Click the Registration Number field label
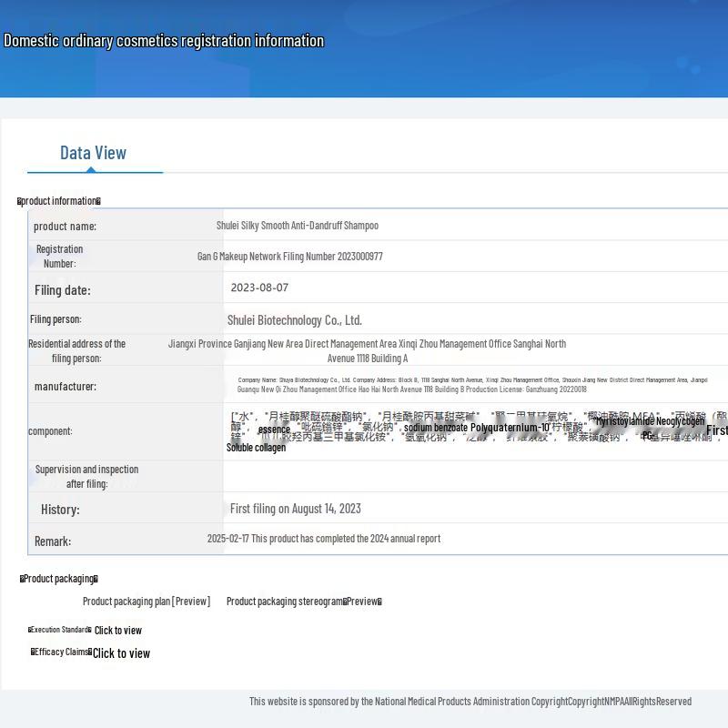Viewport: 728px width, 728px height. click(x=59, y=256)
